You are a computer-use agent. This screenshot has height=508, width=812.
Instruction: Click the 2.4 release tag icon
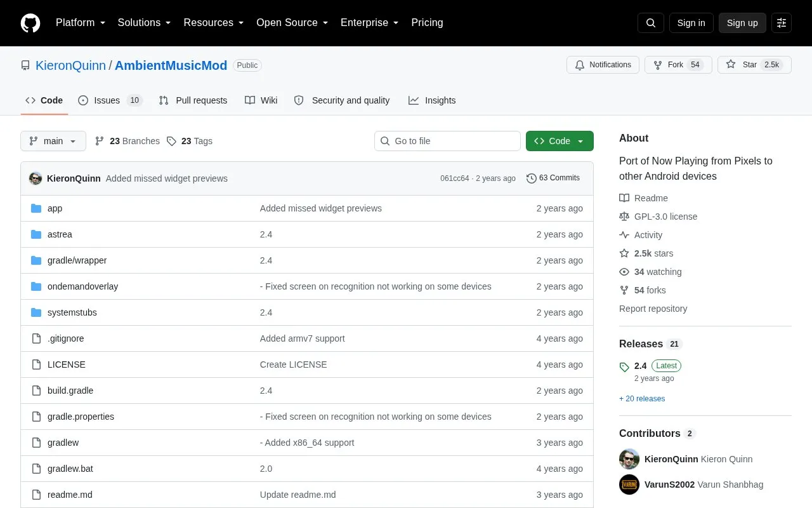[x=624, y=366]
